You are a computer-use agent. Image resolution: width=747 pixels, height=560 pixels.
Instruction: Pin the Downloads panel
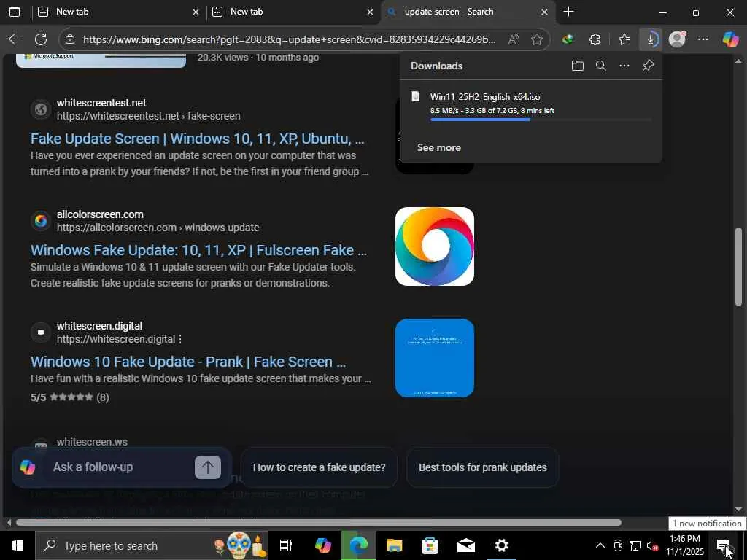point(648,66)
